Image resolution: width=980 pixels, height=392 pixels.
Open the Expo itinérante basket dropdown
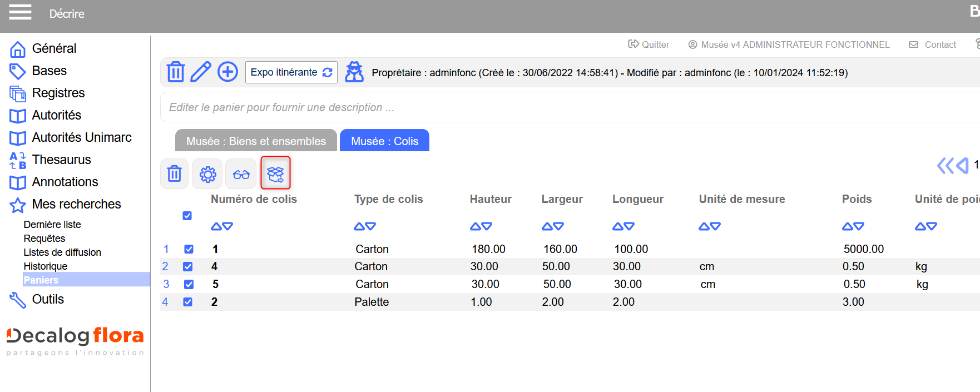point(291,72)
